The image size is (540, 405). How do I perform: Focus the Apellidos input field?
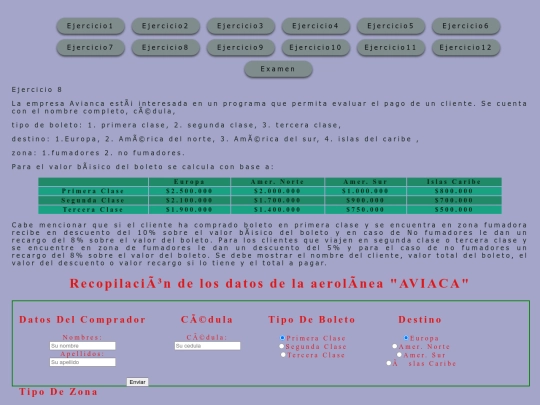83,362
